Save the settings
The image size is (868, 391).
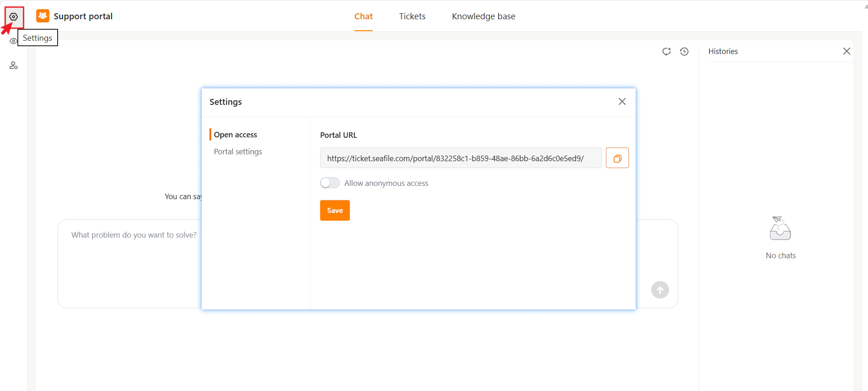click(x=335, y=211)
